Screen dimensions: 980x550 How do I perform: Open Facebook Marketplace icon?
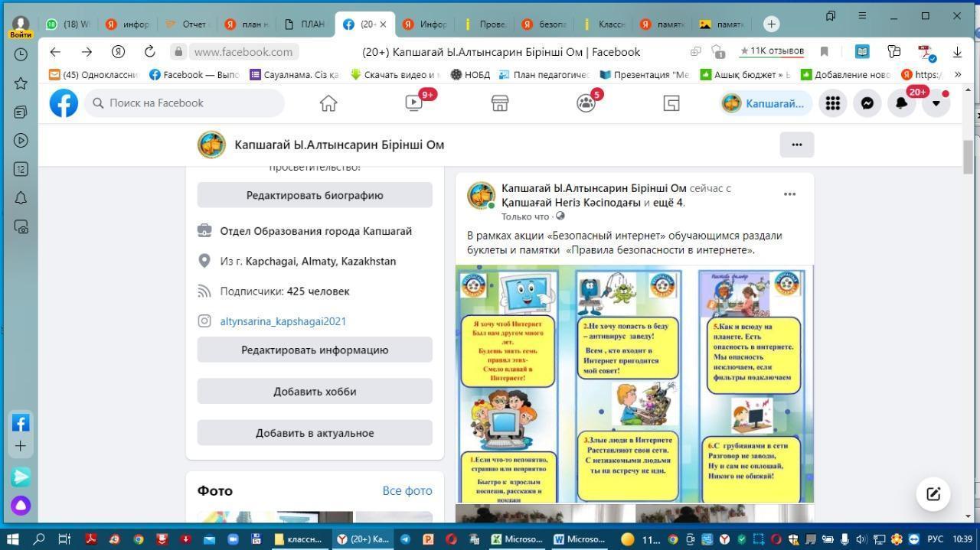[x=500, y=103]
